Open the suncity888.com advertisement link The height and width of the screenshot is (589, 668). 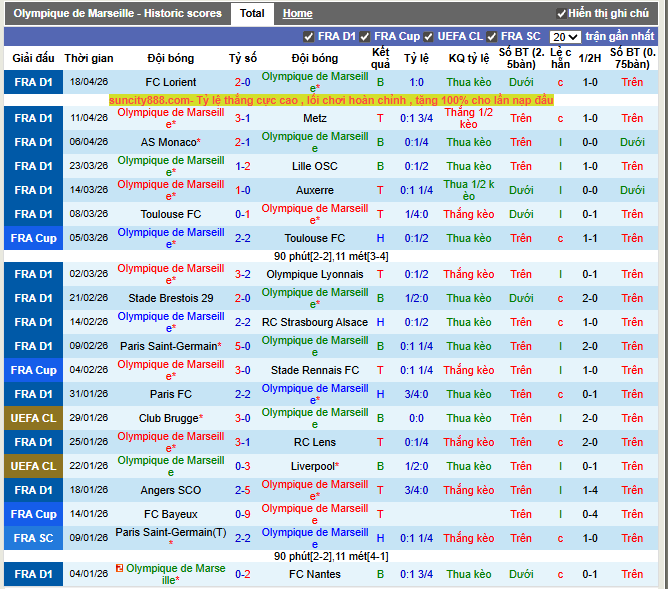click(331, 100)
